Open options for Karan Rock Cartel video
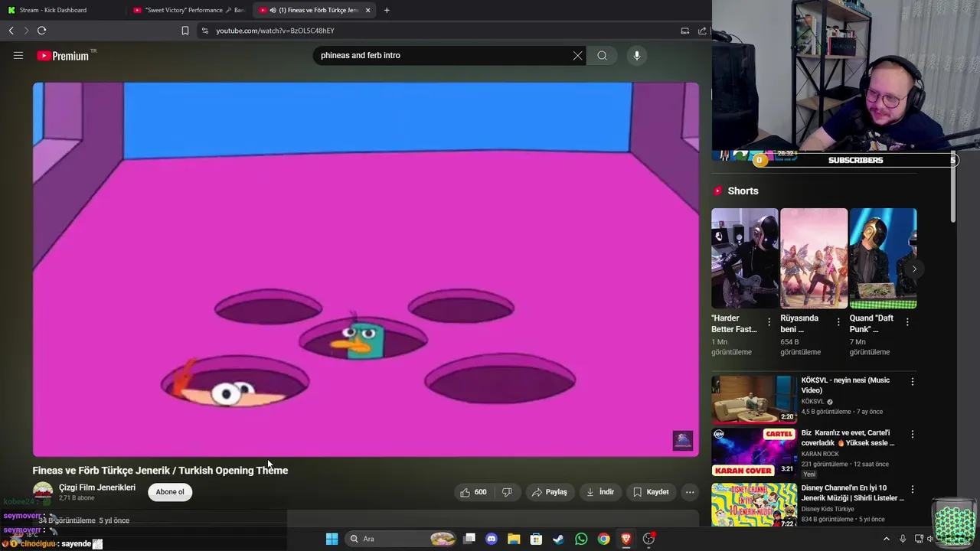The height and width of the screenshot is (551, 980). tap(912, 434)
